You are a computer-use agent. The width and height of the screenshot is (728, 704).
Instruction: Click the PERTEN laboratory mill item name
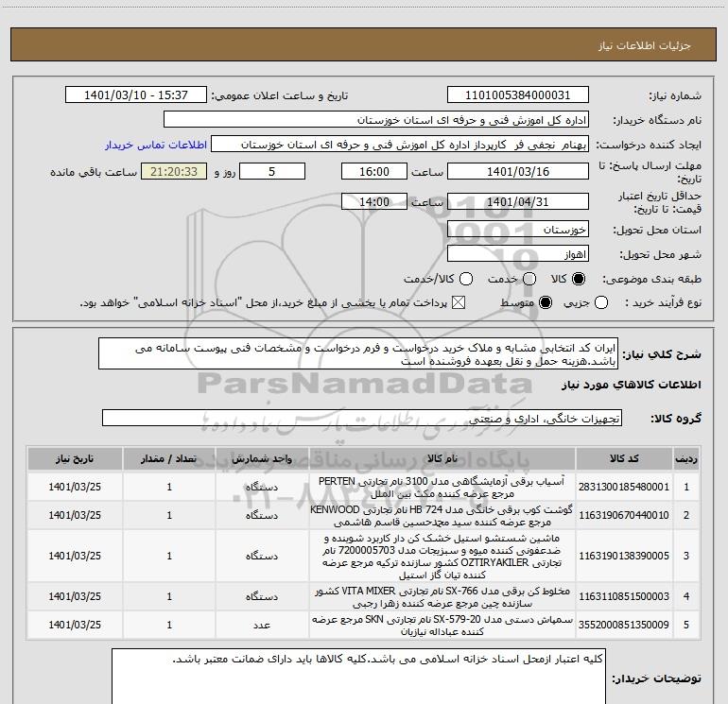point(442,488)
